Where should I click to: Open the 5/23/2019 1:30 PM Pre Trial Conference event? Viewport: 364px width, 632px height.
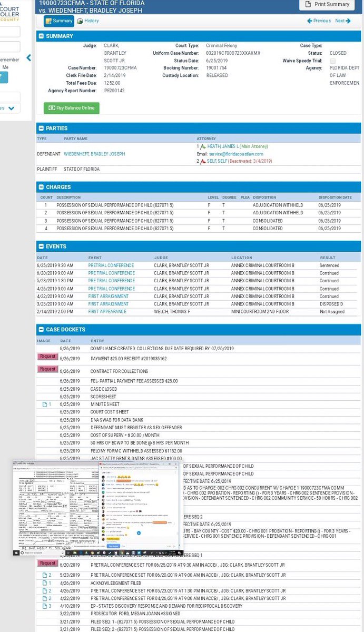click(111, 281)
